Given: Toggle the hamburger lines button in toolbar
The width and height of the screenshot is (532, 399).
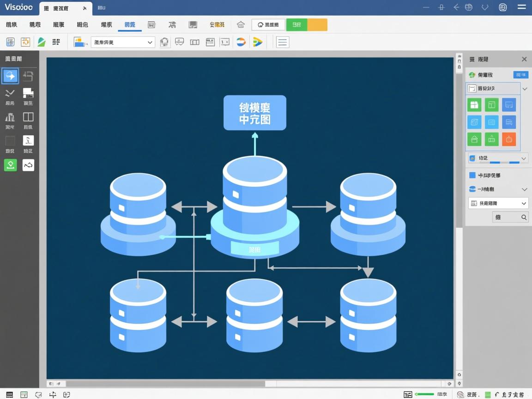Looking at the screenshot, I should pyautogui.click(x=283, y=42).
